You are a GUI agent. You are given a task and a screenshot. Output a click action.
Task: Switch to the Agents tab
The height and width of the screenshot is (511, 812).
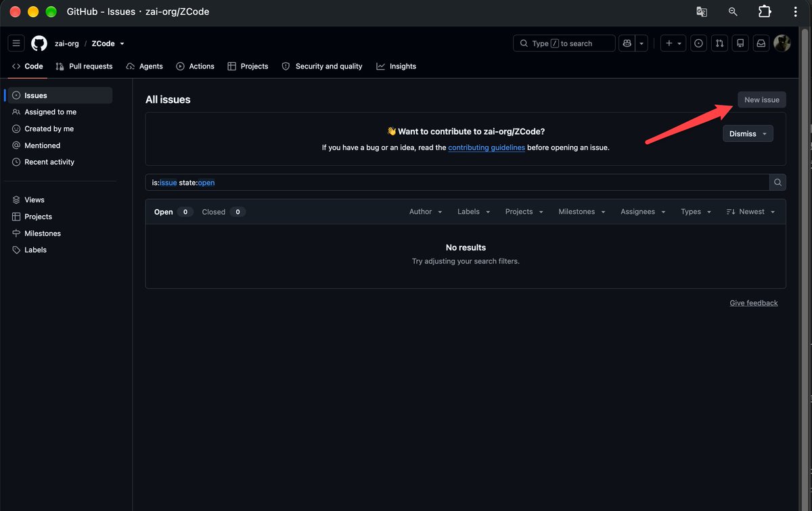(x=144, y=66)
